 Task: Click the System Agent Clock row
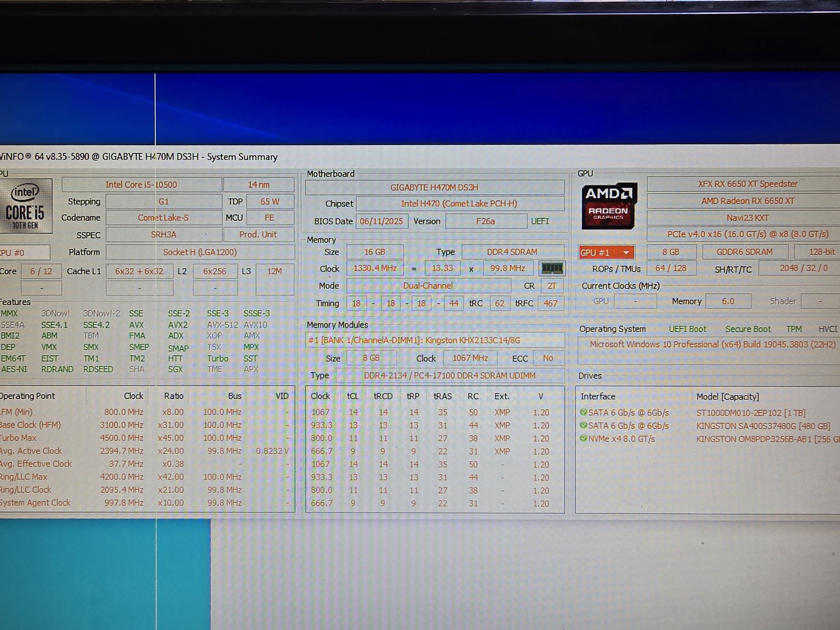point(146,503)
